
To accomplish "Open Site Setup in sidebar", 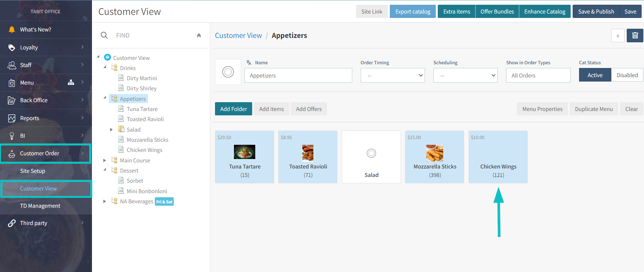I will (x=32, y=171).
